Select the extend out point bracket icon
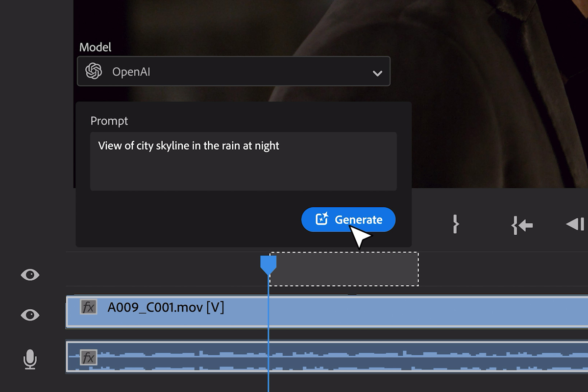Viewport: 588px width, 392px height. [456, 224]
